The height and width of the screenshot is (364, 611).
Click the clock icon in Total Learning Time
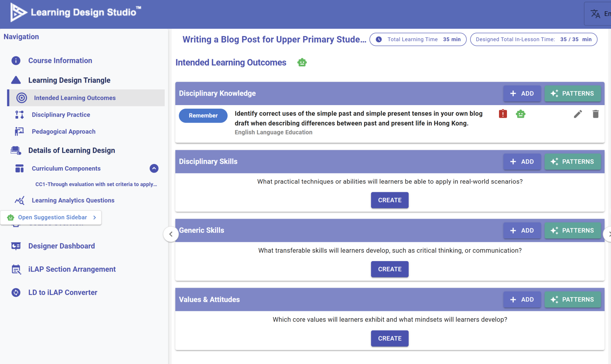click(379, 39)
